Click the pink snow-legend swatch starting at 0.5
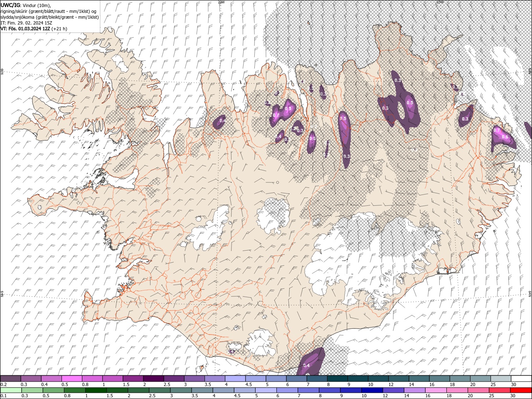 click(71, 379)
